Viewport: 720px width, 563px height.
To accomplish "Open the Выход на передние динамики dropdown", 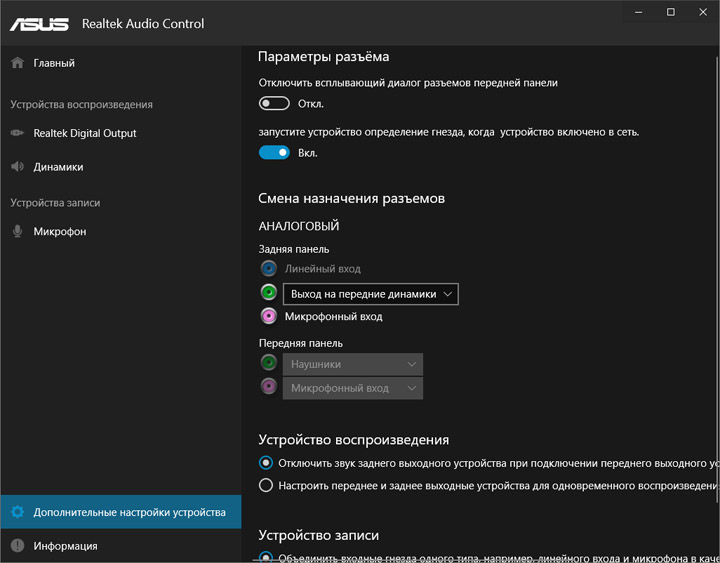I will pyautogui.click(x=371, y=294).
